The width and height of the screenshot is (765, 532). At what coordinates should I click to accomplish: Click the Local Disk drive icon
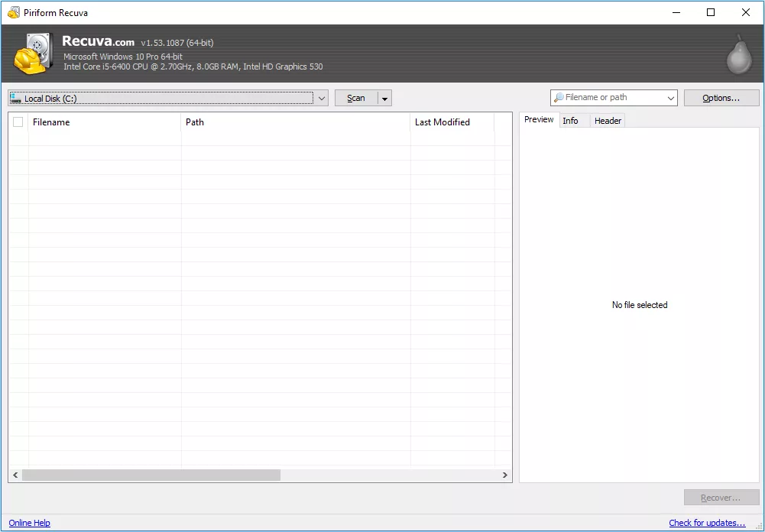(x=16, y=98)
